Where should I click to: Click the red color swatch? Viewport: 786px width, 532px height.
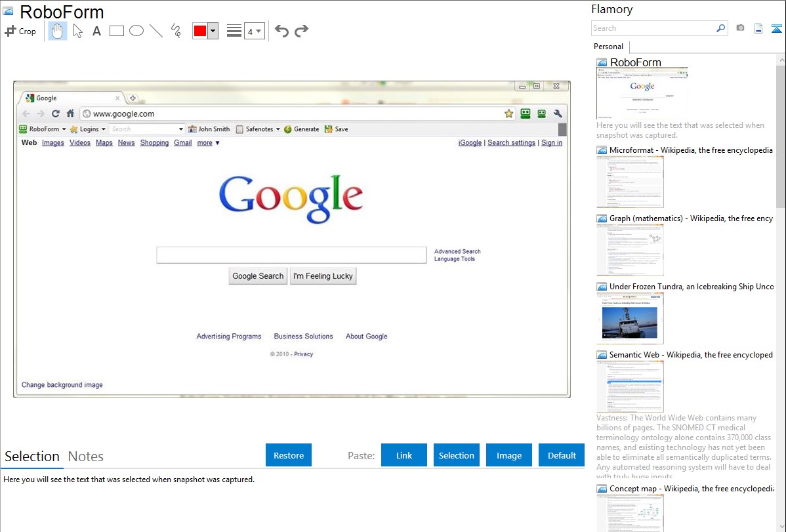click(200, 31)
